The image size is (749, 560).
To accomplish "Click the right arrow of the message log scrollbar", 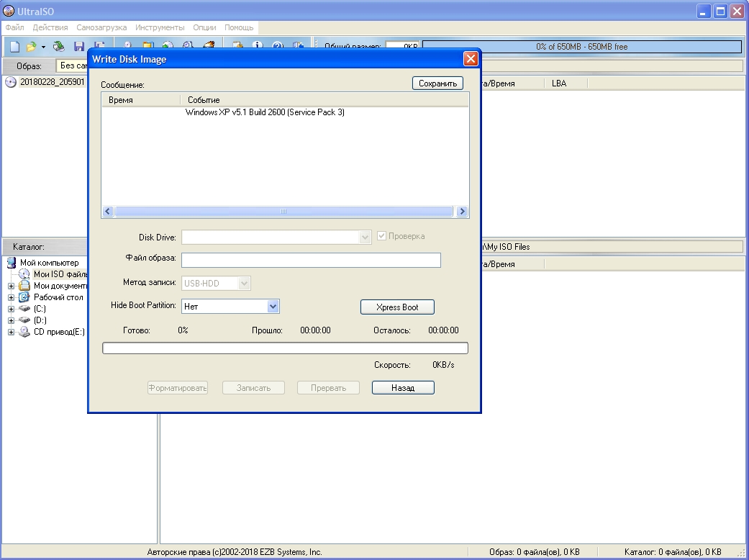I will coord(461,211).
